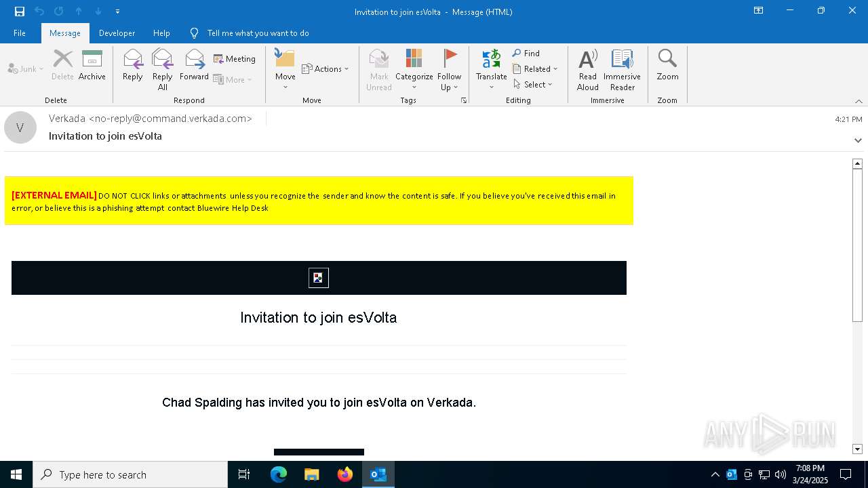
Task: Go to the next item with the down arrow
Action: (x=98, y=12)
